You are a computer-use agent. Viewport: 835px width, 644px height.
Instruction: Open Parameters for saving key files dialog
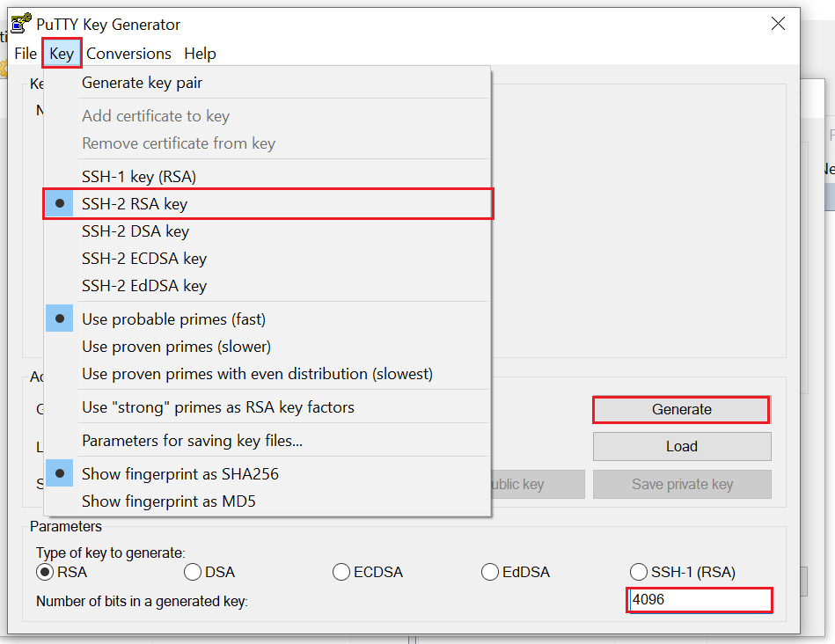267,441
